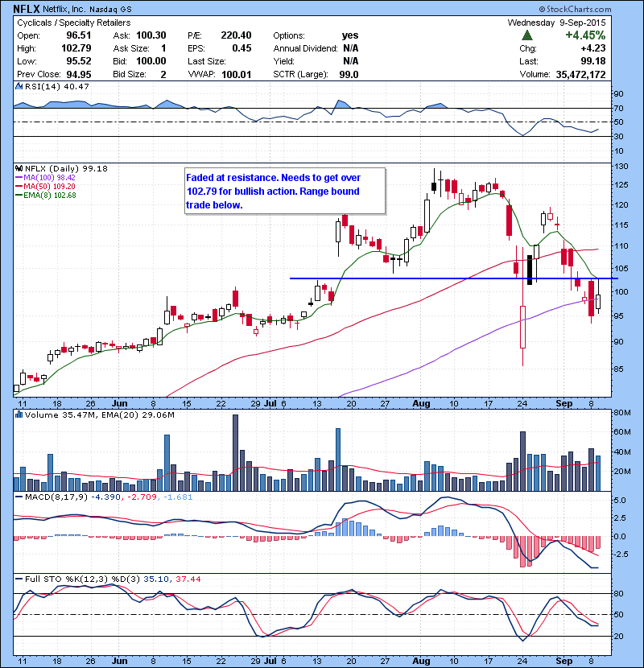Click the EPS value 0.45
This screenshot has width=644, height=668.
pos(242,48)
